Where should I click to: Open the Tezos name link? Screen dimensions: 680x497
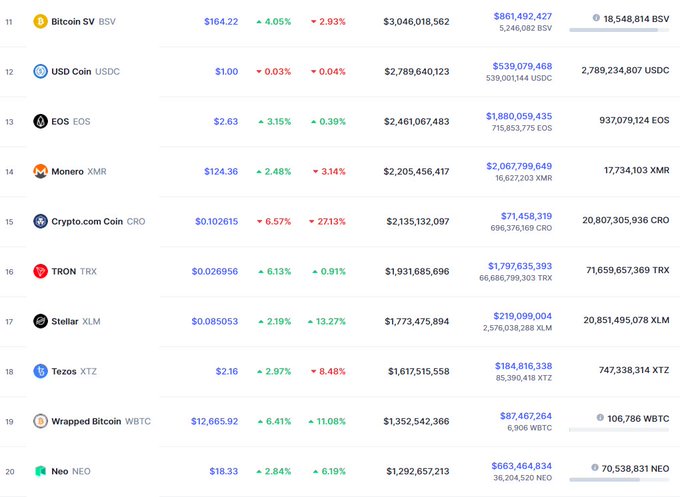pos(64,371)
